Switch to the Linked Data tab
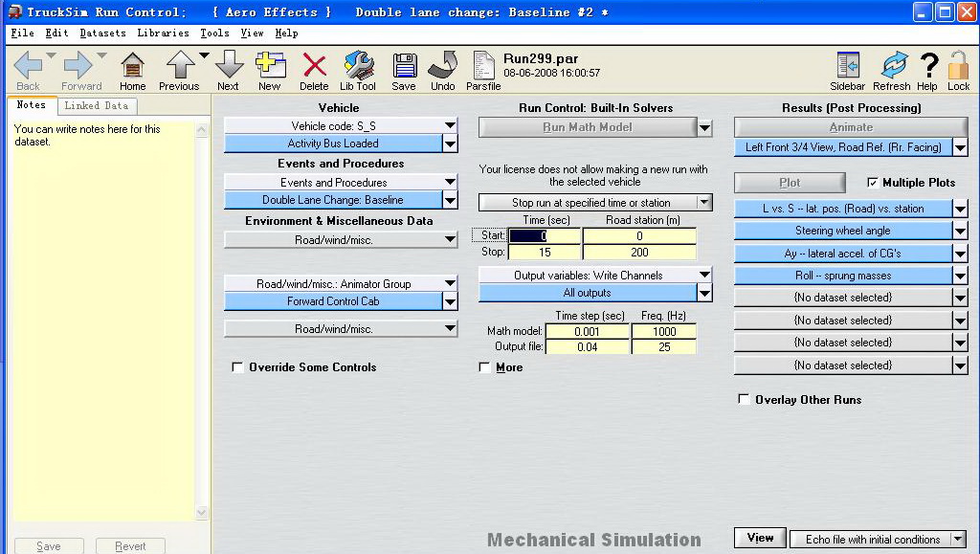Screen dimensions: 980x554 tap(97, 105)
